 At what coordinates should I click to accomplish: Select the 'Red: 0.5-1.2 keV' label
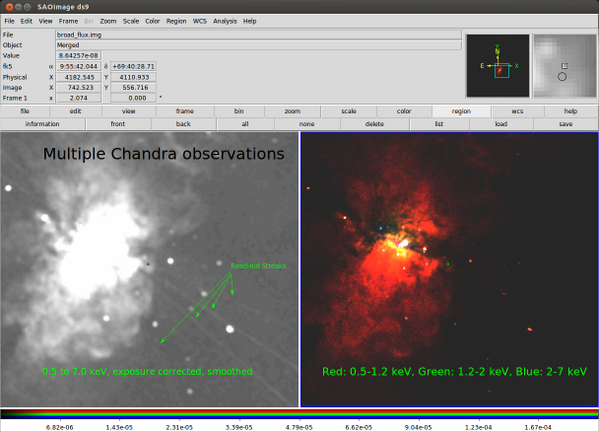click(x=454, y=372)
